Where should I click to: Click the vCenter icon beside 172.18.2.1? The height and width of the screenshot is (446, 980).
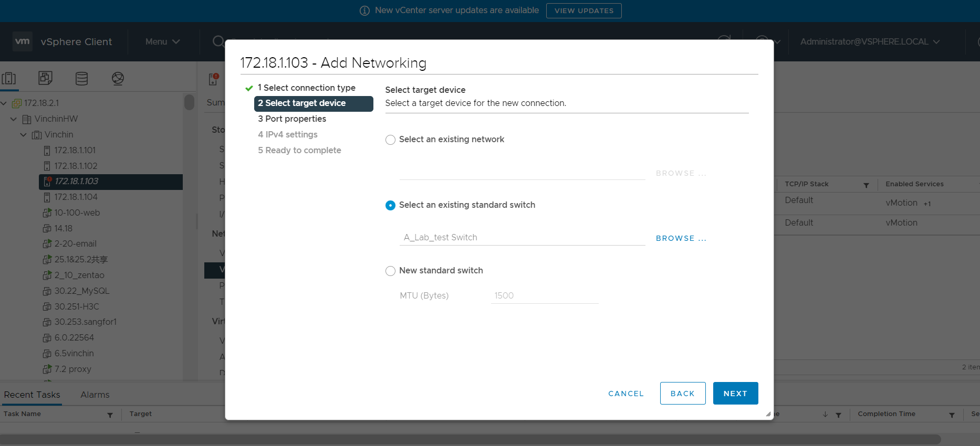click(17, 103)
